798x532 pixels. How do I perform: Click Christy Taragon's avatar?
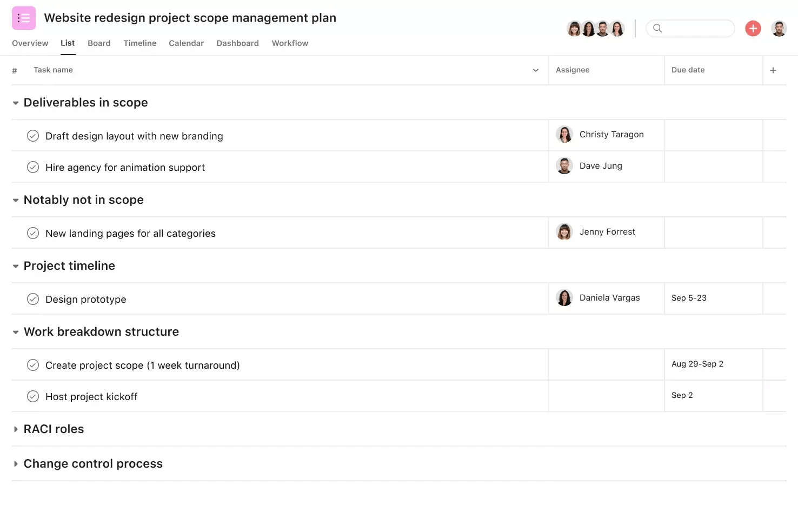coord(564,134)
